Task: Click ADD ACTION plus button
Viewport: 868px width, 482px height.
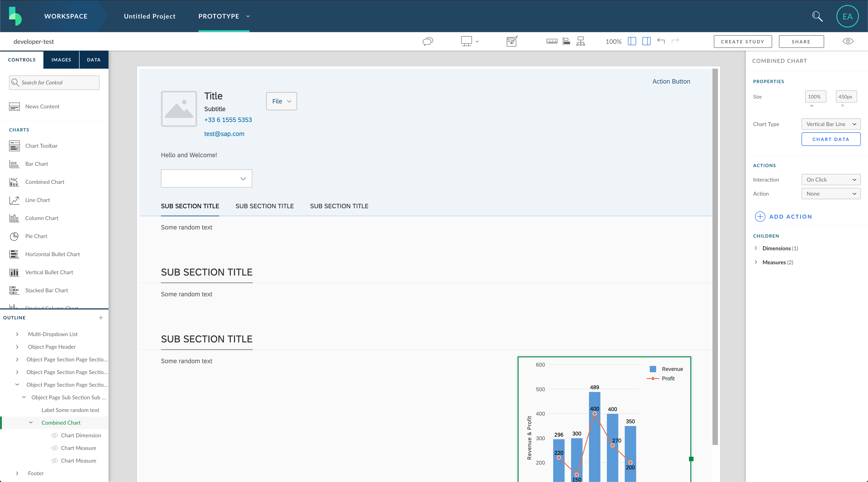Action: (x=760, y=217)
